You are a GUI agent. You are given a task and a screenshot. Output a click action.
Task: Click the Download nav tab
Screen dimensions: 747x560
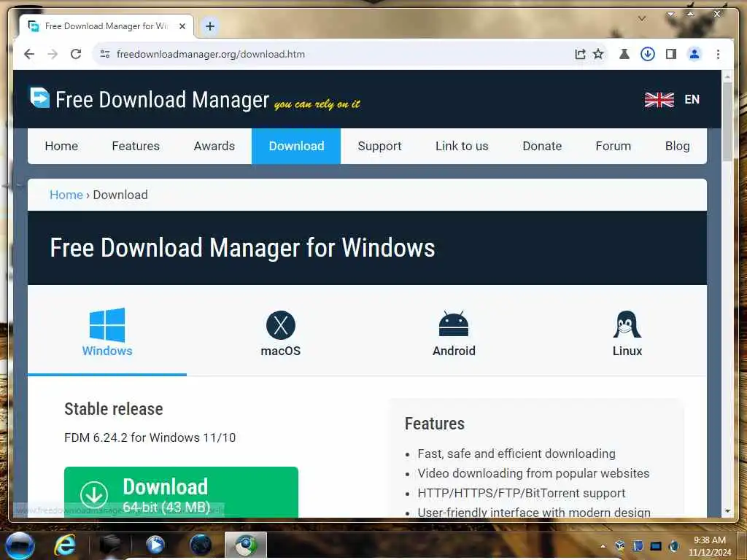pyautogui.click(x=296, y=146)
